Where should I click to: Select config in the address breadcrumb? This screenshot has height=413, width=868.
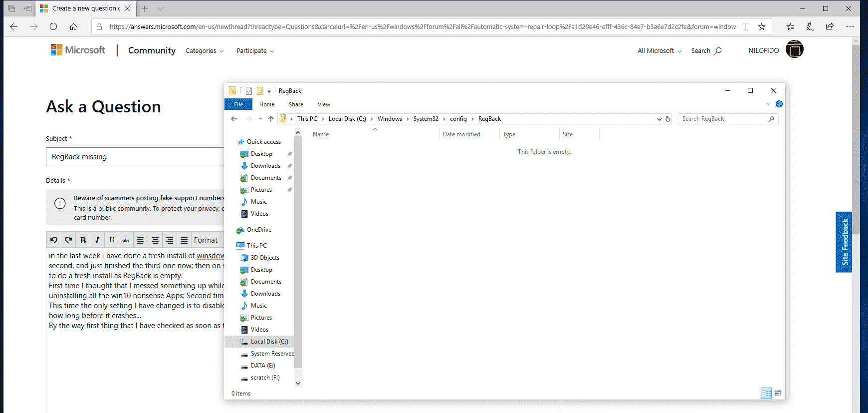click(x=458, y=119)
